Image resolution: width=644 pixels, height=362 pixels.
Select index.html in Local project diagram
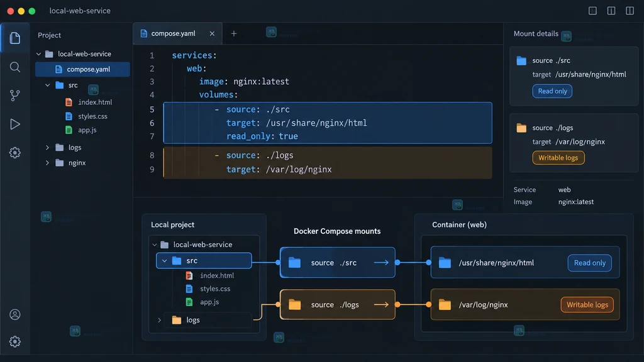(209, 275)
